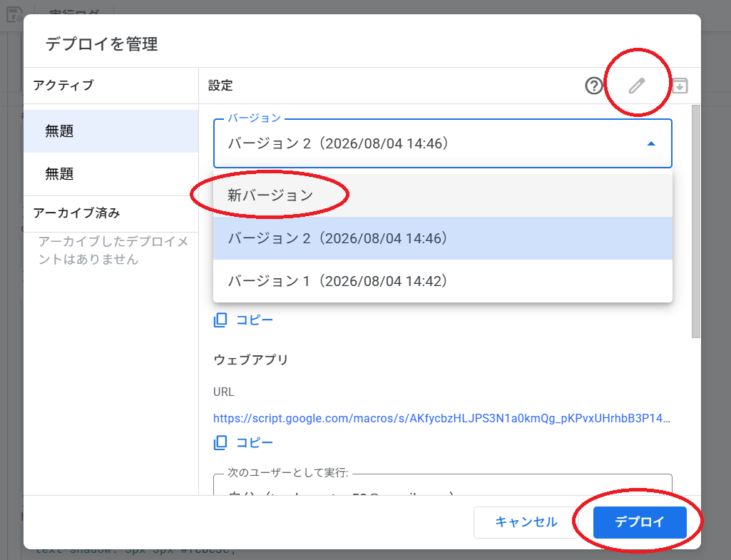The image size is (731, 560).
Task: Select the second 無題 deployment
Action: pos(111,174)
